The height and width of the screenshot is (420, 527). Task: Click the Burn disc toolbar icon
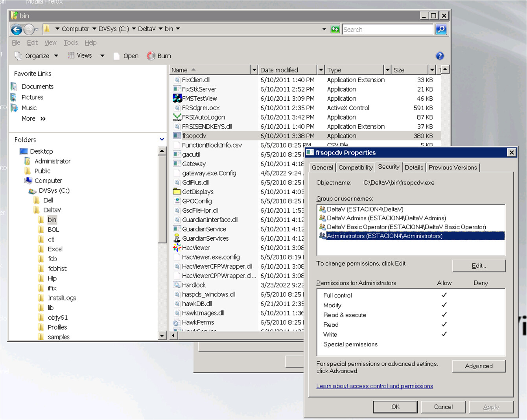coord(151,56)
